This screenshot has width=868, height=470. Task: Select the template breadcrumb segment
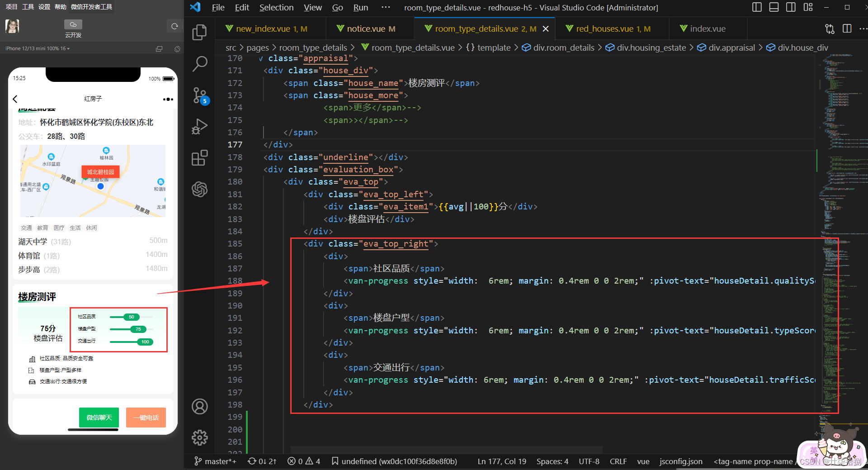pyautogui.click(x=488, y=47)
